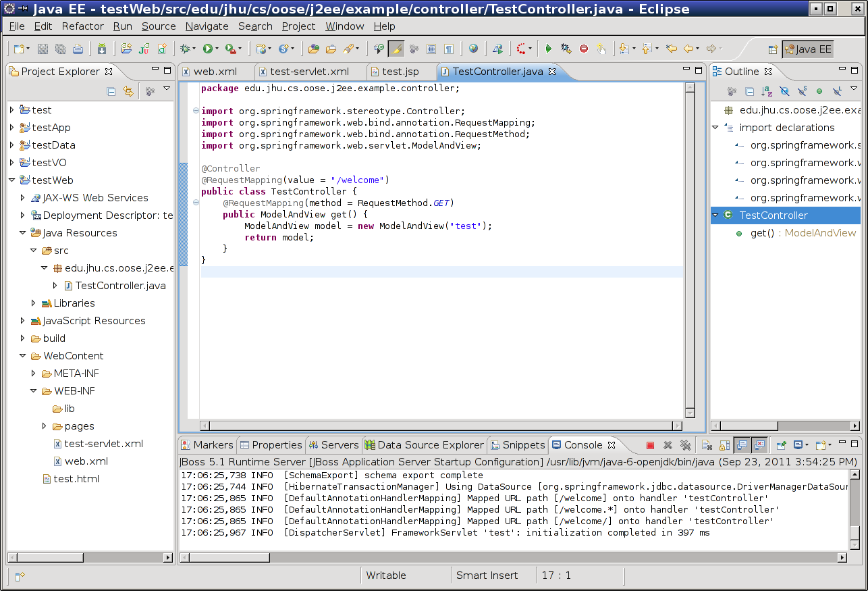Image resolution: width=868 pixels, height=591 pixels.
Task: Run the program with the green Run icon
Action: point(208,49)
